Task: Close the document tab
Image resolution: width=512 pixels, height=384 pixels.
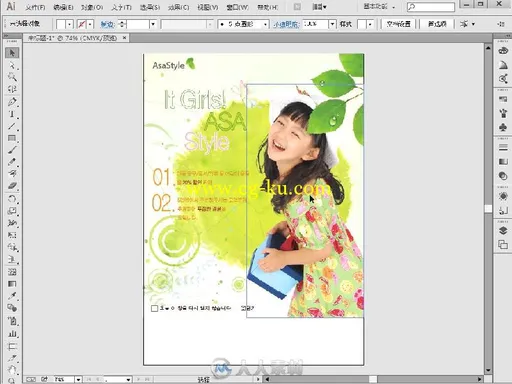Action: click(x=124, y=38)
